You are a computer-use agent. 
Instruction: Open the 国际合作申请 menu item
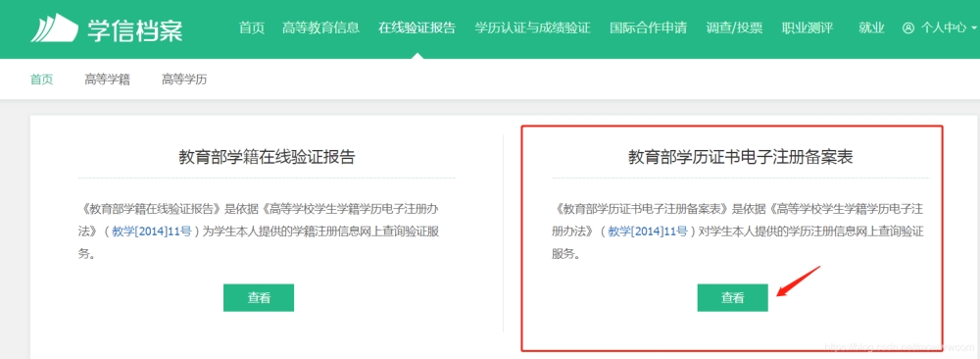click(x=648, y=27)
